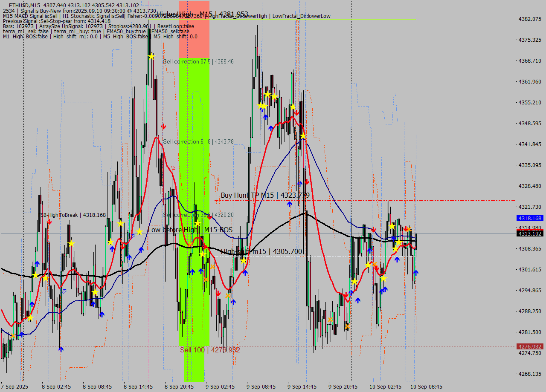Select the red down-arrow below Sell correction 87.5
The image size is (546, 392).
(x=163, y=127)
